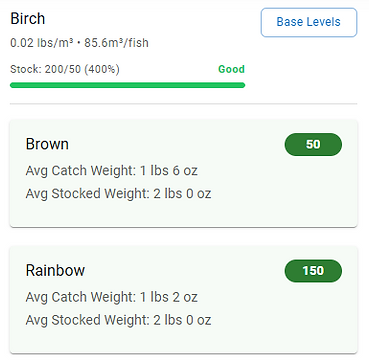This screenshot has width=369, height=361.
Task: Click the Birch lake title
Action: 28,18
